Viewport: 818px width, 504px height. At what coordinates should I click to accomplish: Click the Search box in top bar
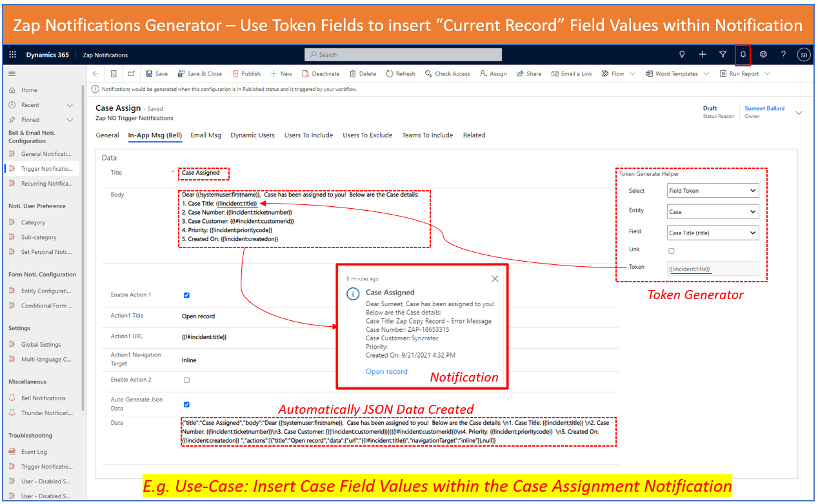[403, 55]
